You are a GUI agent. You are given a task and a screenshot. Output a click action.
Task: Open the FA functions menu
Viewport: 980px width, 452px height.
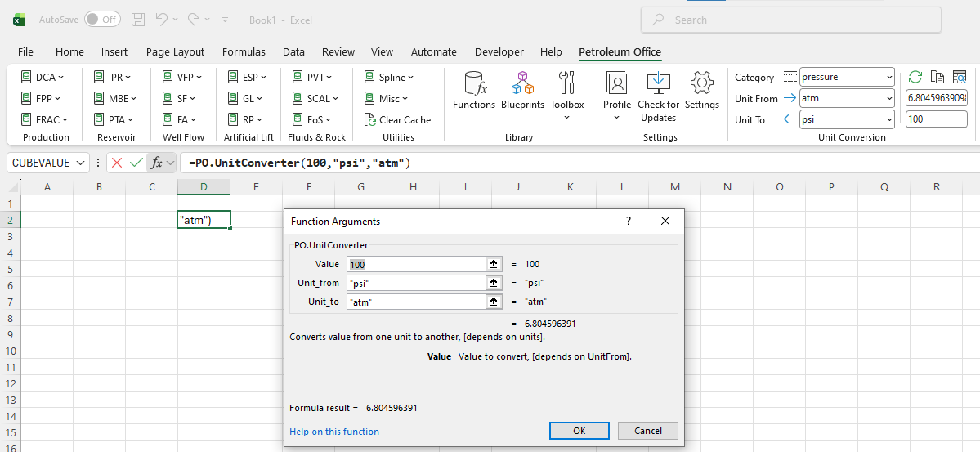[179, 119]
